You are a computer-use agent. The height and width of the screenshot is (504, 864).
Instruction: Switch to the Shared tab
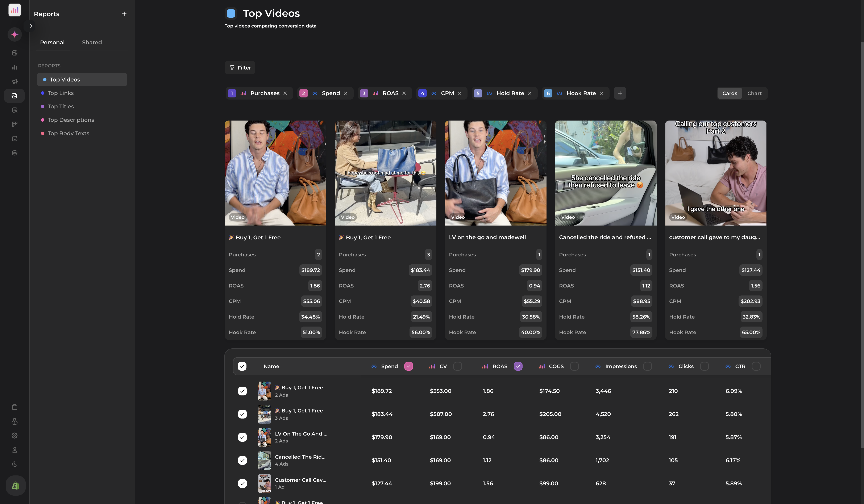tap(92, 42)
